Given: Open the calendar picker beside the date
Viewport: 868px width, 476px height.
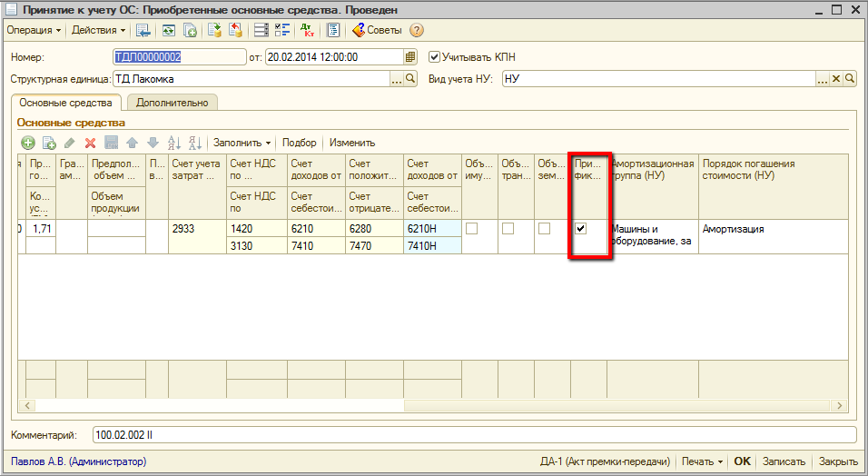Looking at the screenshot, I should [x=410, y=57].
